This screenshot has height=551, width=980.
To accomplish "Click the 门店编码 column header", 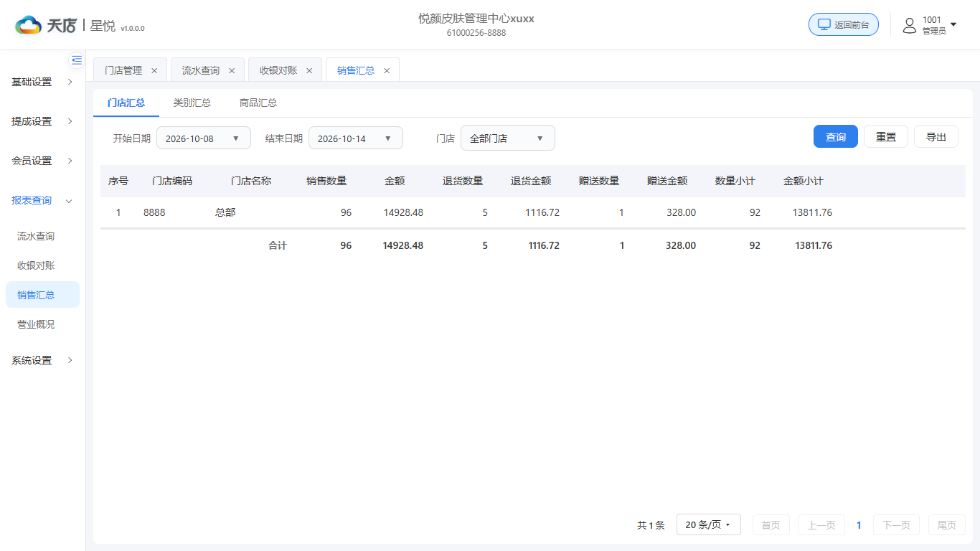I will [x=172, y=181].
